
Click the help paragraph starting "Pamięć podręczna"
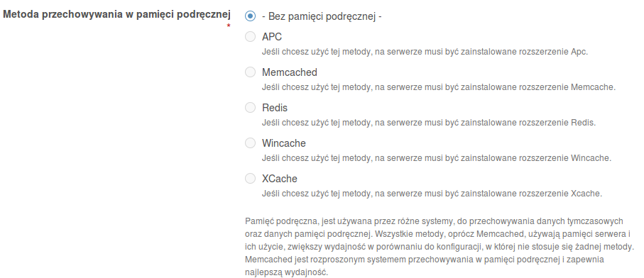(440, 246)
